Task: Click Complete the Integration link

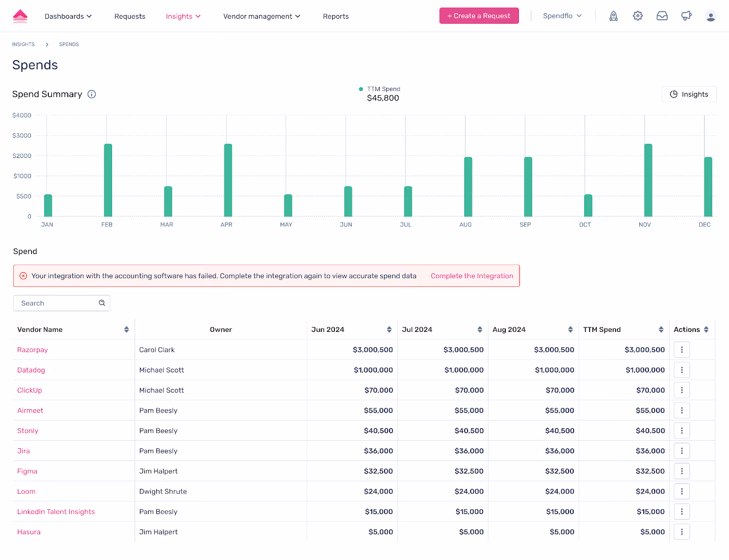Action: pos(472,276)
